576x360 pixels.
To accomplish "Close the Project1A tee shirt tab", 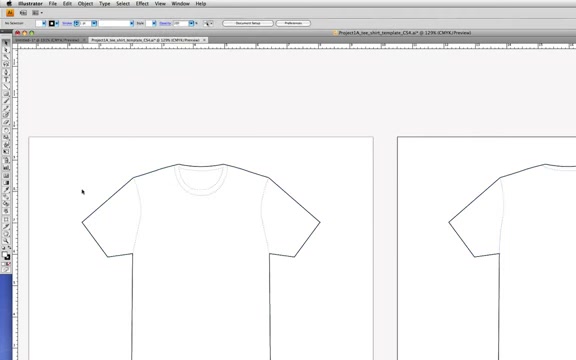I will pyautogui.click(x=204, y=40).
